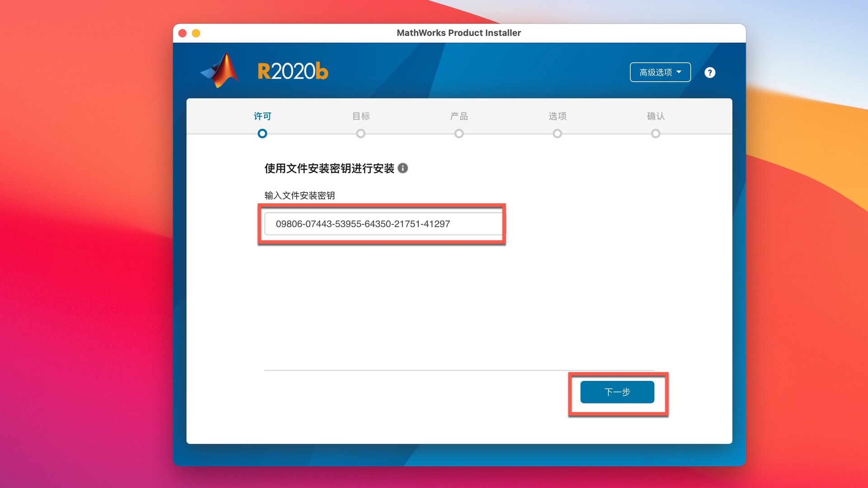Click the info icon beside 使用文件安装密钥进行安装
Screen dimensions: 868x488
click(x=404, y=169)
